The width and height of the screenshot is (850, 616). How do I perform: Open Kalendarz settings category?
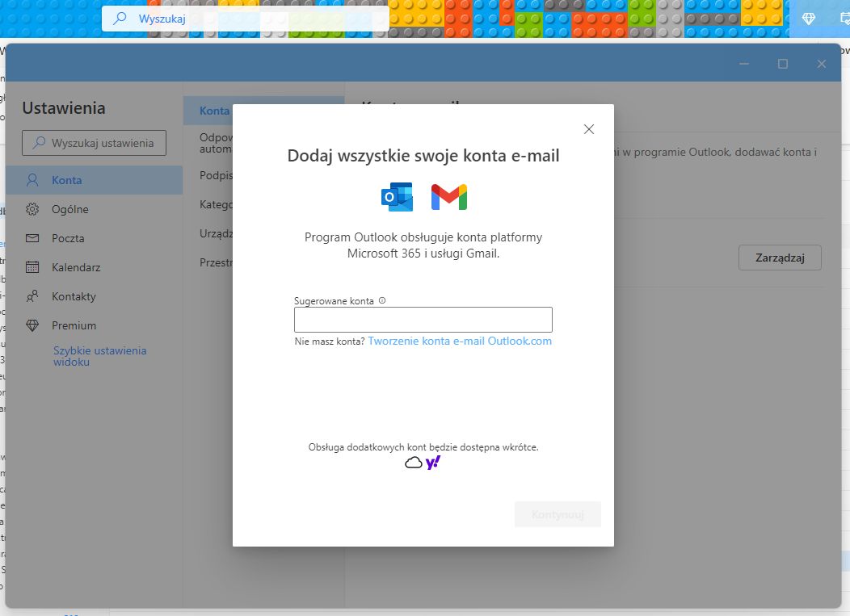pos(95,267)
